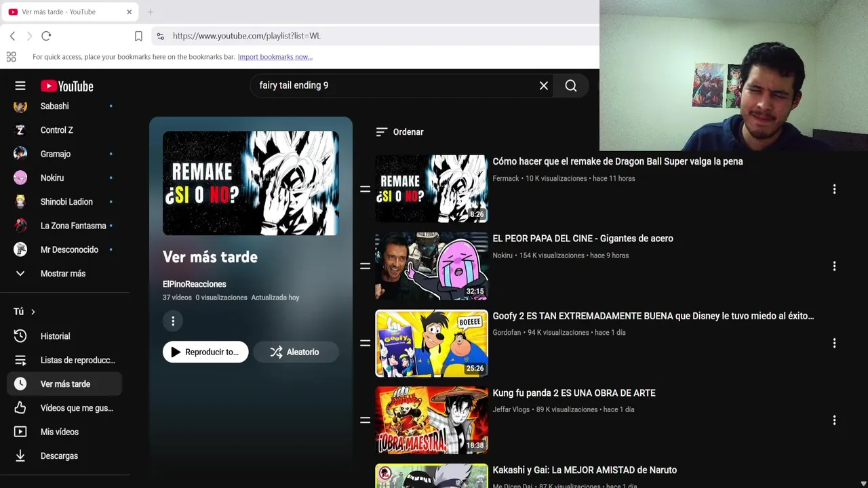Clear the search box text

pyautogui.click(x=543, y=86)
